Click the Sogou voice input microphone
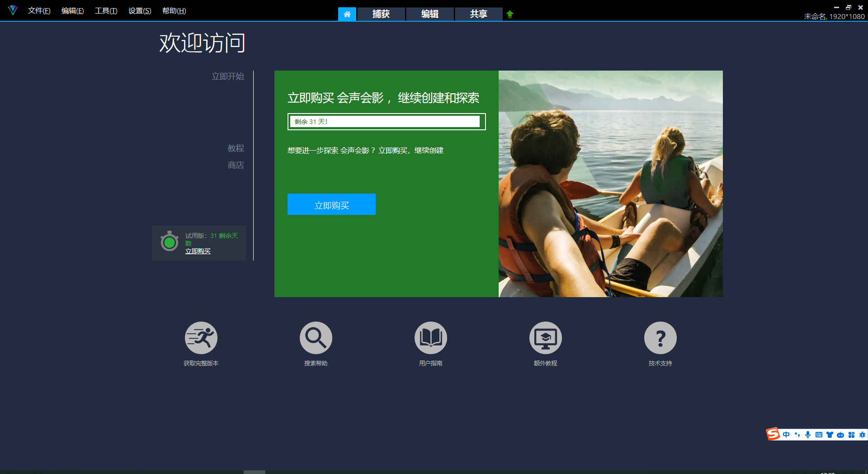The height and width of the screenshot is (474, 868). click(x=808, y=435)
